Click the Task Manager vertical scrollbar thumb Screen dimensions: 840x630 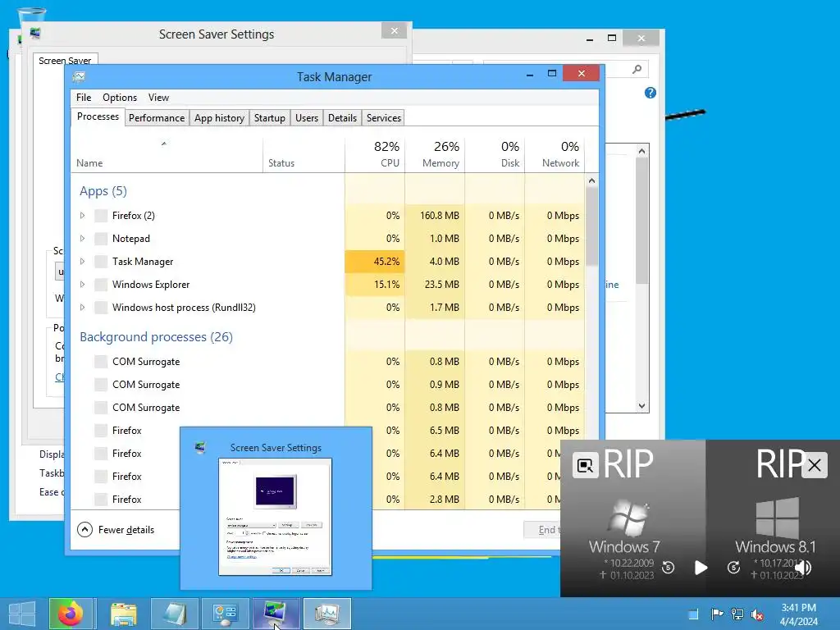click(591, 228)
